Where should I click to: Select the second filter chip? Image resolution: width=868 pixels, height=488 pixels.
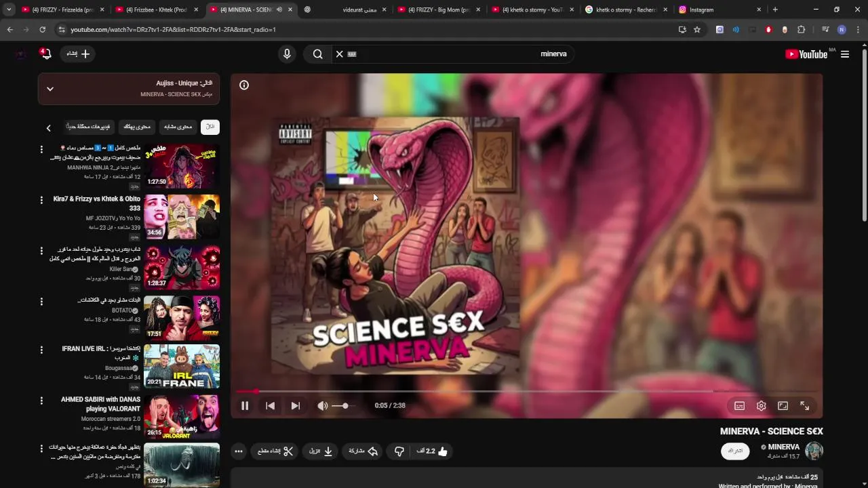(178, 127)
